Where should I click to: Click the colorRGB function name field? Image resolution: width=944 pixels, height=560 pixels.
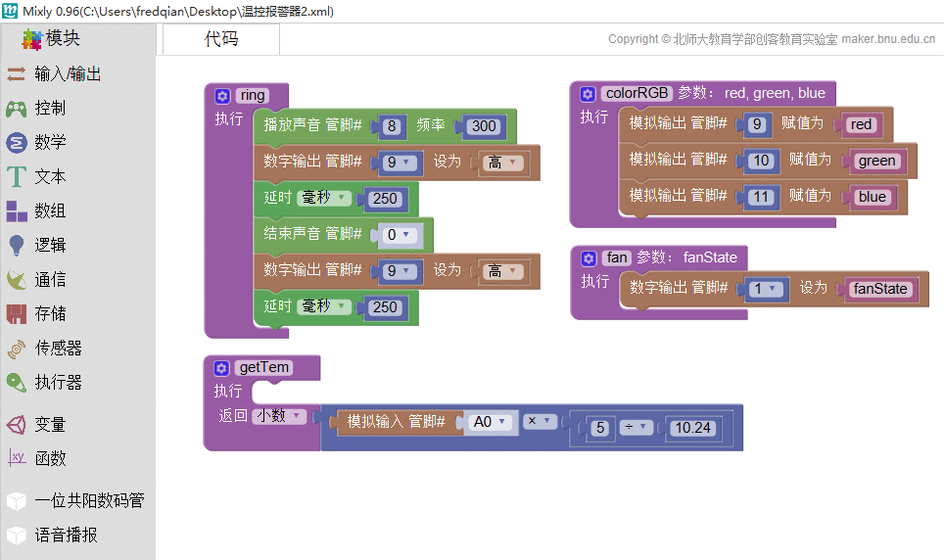point(637,93)
